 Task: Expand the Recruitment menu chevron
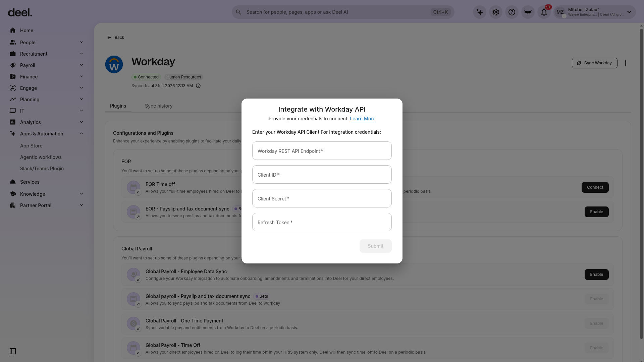(x=82, y=54)
